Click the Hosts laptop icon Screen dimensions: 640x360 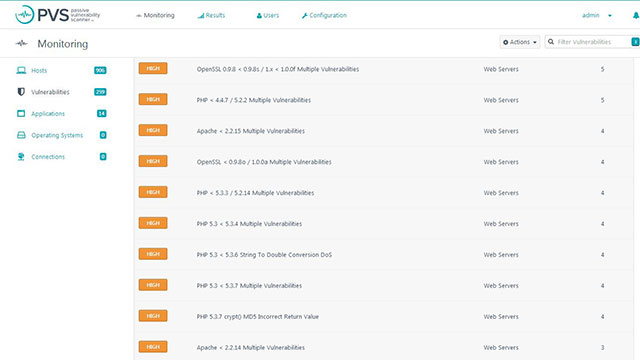tap(21, 70)
